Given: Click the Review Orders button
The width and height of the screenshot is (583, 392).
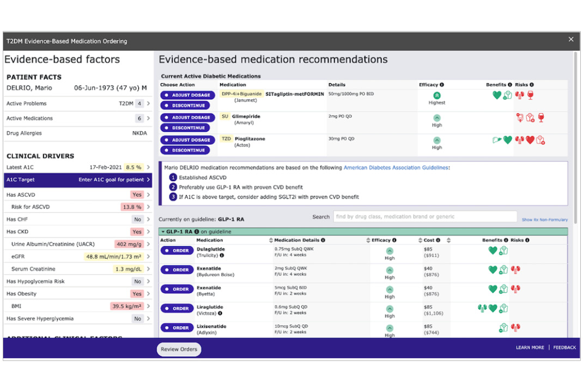Looking at the screenshot, I should [179, 350].
